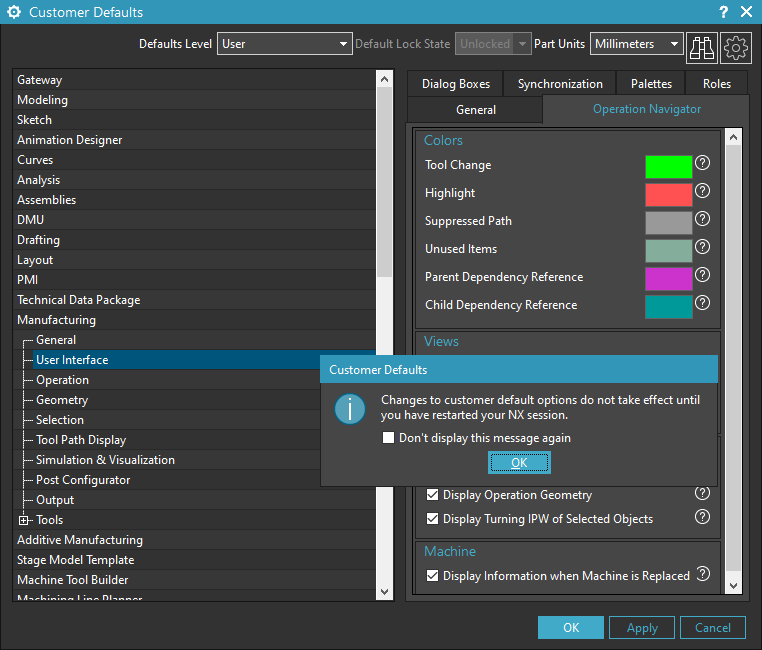
Task: Pick the Unused Items color swatch
Action: (x=669, y=251)
